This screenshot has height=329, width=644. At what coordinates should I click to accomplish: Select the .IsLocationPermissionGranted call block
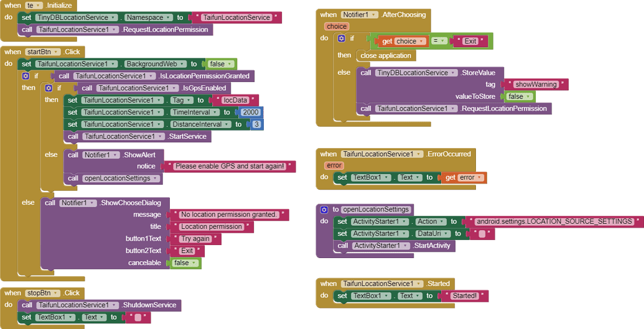[153, 76]
